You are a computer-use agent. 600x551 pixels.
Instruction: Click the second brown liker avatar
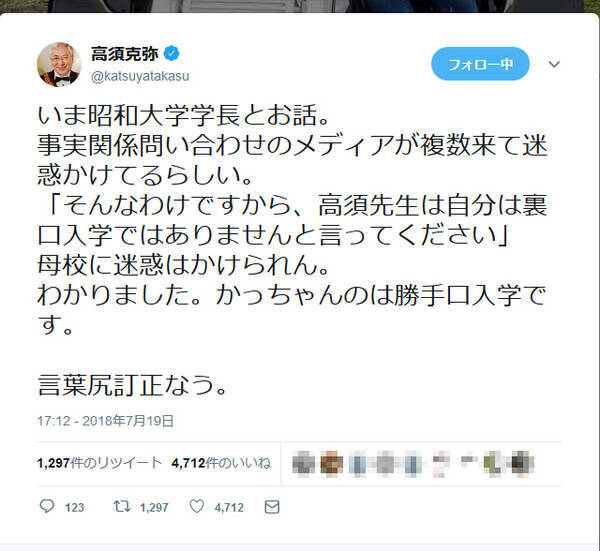pyautogui.click(x=331, y=464)
